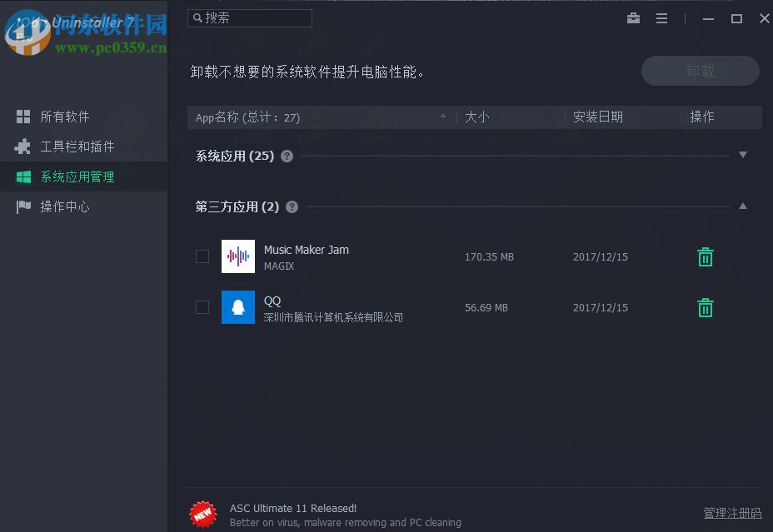Click the trash icon beside QQ
The height and width of the screenshot is (532, 773).
point(705,307)
